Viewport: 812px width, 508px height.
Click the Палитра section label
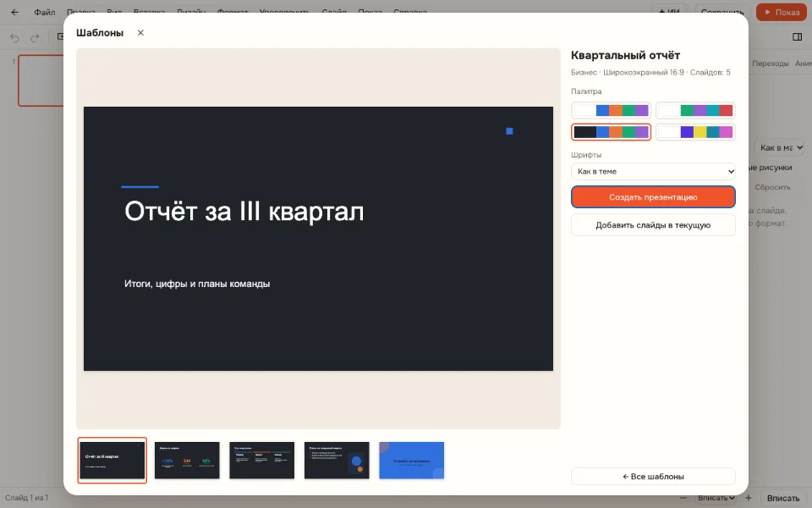pyautogui.click(x=586, y=91)
